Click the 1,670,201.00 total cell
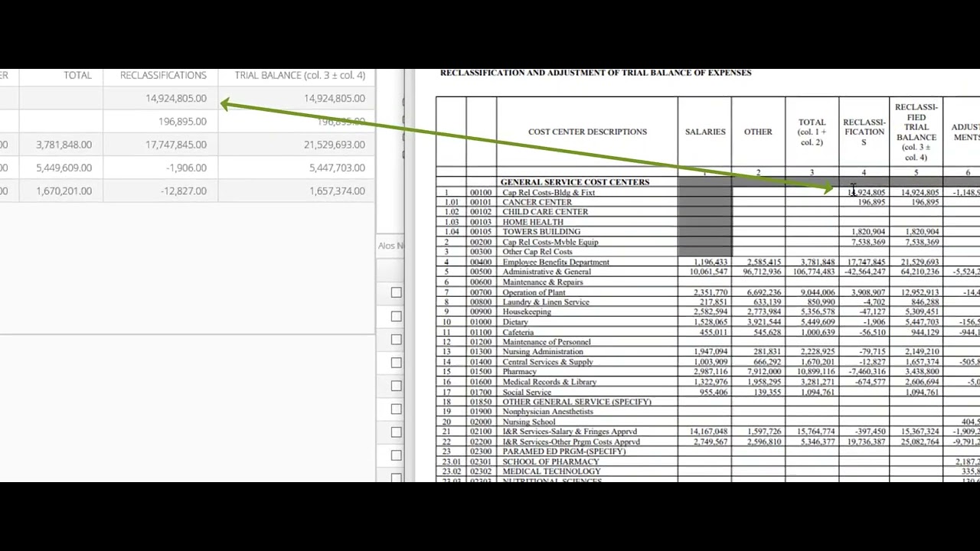 pos(64,191)
